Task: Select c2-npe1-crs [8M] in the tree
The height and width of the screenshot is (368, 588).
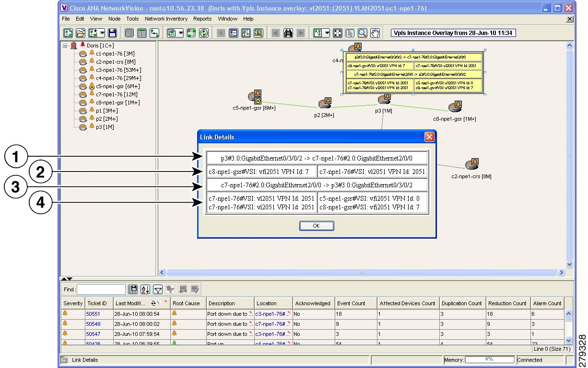Action: pos(116,62)
